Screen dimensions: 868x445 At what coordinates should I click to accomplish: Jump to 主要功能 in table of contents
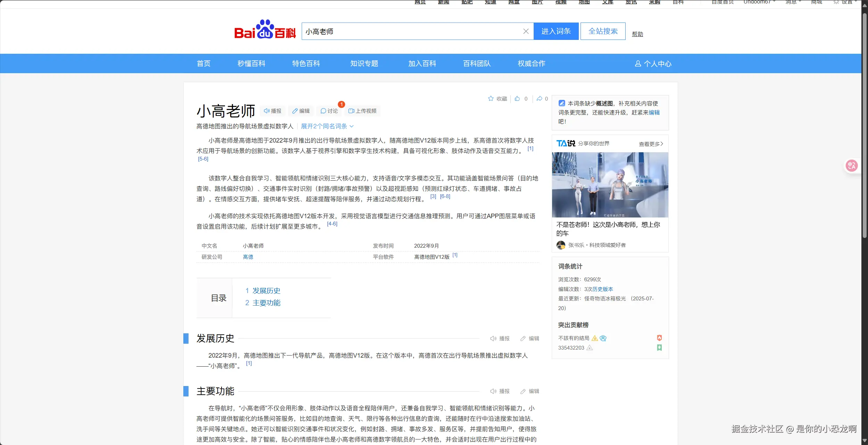pyautogui.click(x=266, y=303)
